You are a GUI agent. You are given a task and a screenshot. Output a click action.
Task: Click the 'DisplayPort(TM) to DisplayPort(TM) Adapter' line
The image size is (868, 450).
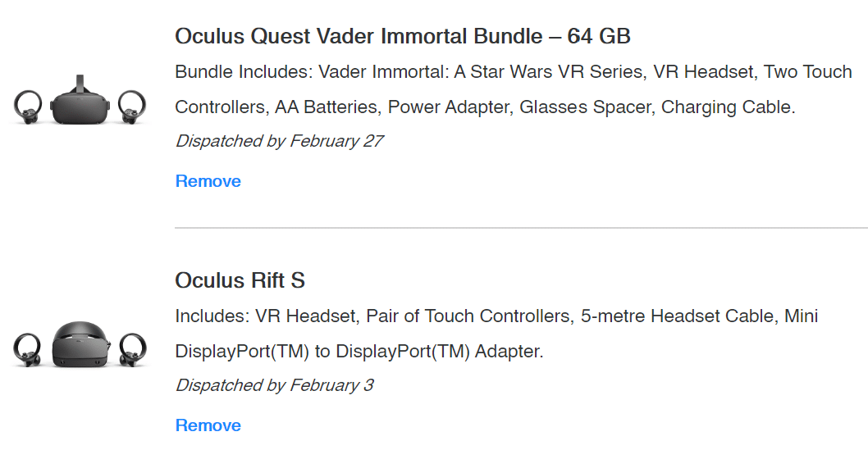pos(359,352)
